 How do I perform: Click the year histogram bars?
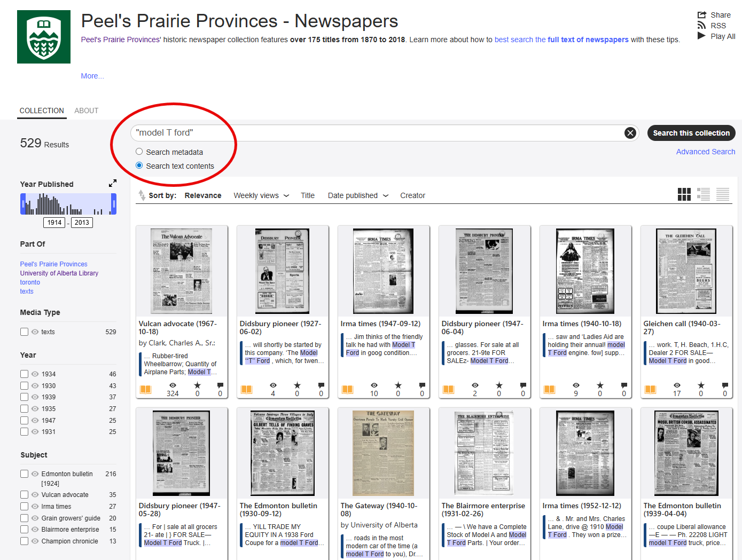click(x=68, y=204)
